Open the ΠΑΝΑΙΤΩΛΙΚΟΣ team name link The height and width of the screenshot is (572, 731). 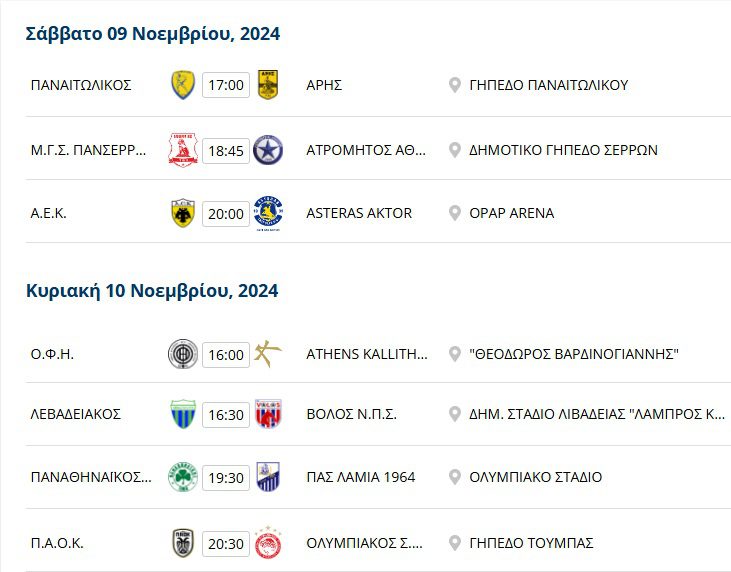point(81,85)
